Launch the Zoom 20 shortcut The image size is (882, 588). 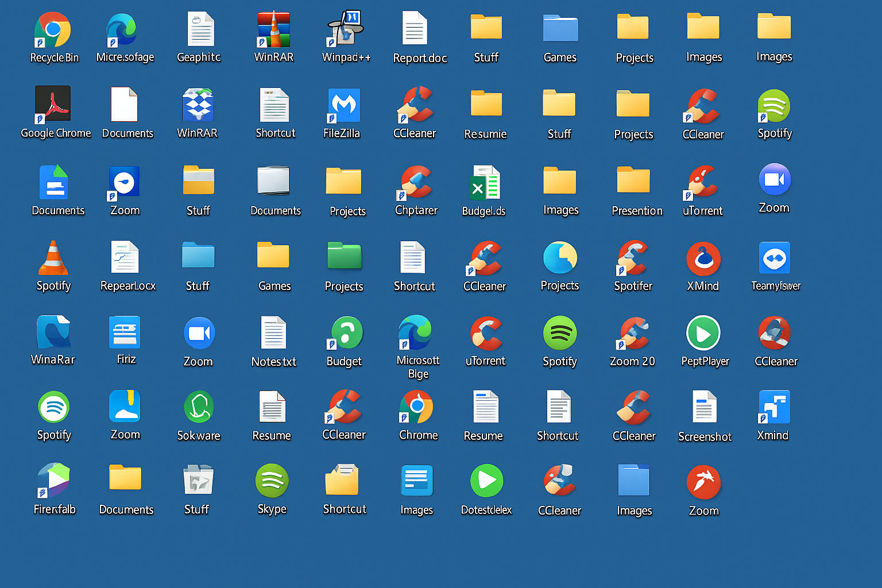633,334
